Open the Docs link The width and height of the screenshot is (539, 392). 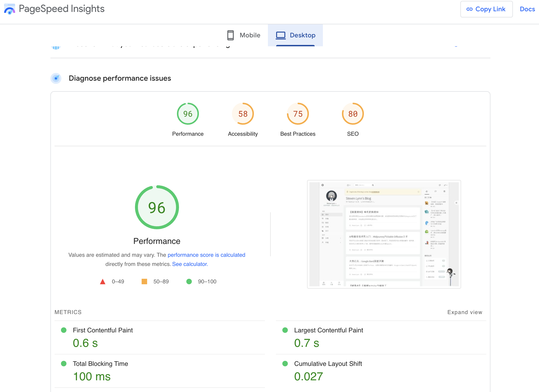[x=527, y=9]
